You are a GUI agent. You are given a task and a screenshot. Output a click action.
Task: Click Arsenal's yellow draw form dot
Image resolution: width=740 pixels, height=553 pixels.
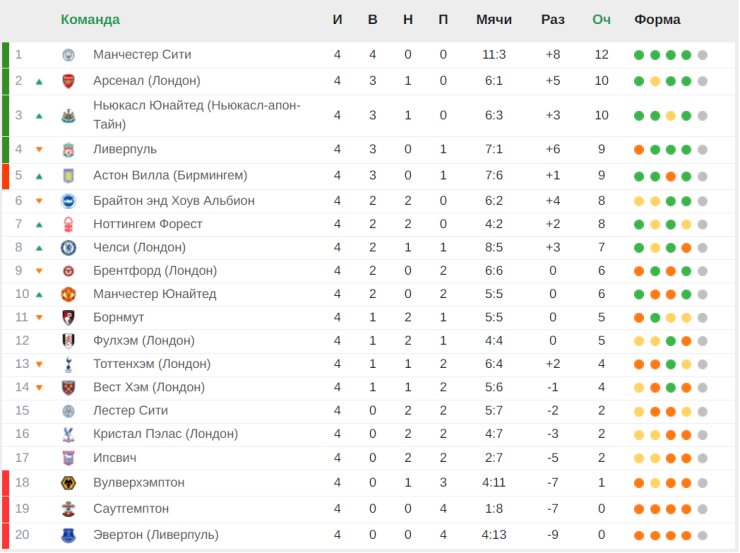pos(655,81)
